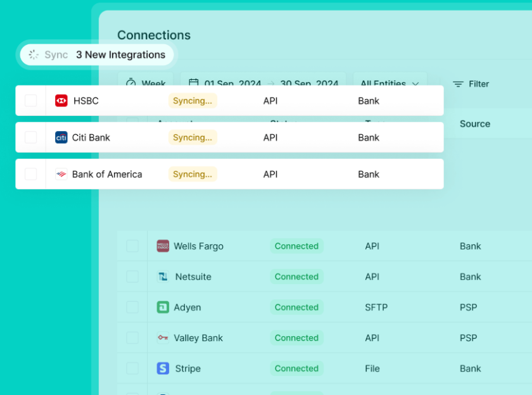Click Bank source in Wells Fargo row
This screenshot has width=532, height=395.
[x=470, y=246]
